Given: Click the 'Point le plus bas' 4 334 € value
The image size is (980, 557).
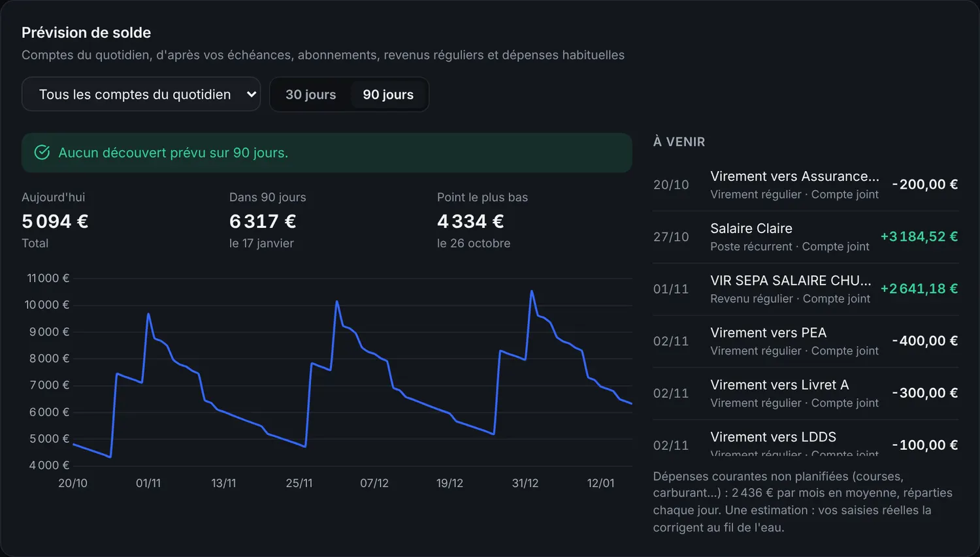Looking at the screenshot, I should coord(470,221).
